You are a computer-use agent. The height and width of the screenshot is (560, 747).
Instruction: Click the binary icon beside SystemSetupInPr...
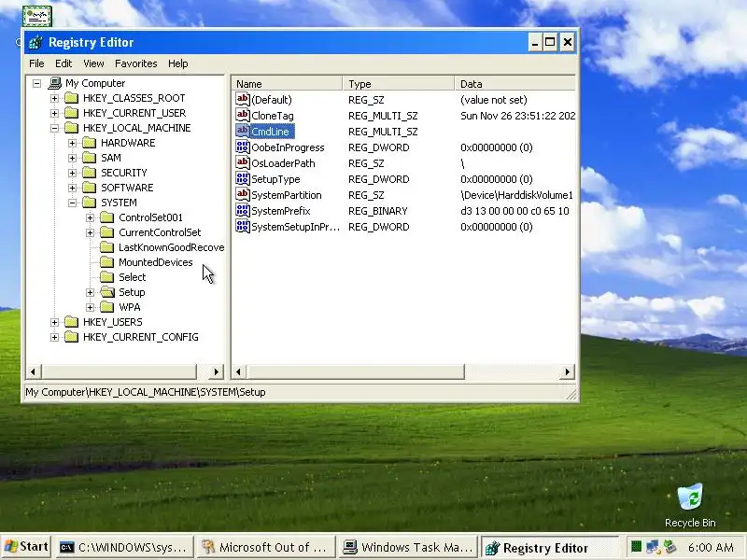[243, 227]
